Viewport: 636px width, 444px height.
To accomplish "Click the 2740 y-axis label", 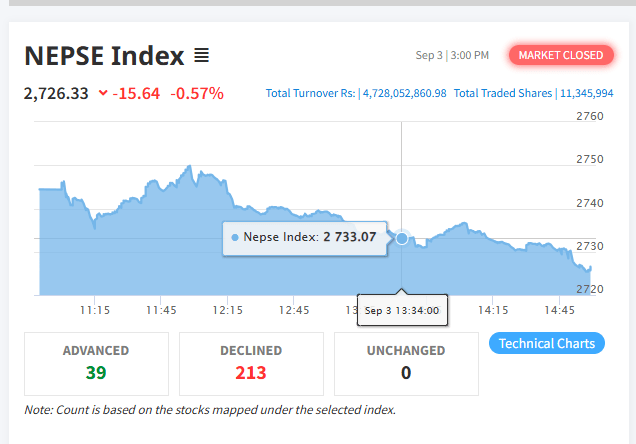I will coord(590,203).
